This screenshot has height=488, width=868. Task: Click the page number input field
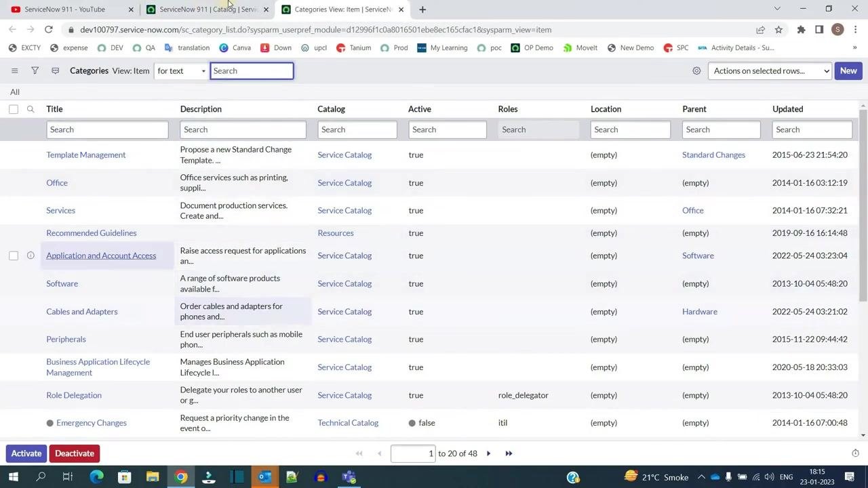click(413, 453)
